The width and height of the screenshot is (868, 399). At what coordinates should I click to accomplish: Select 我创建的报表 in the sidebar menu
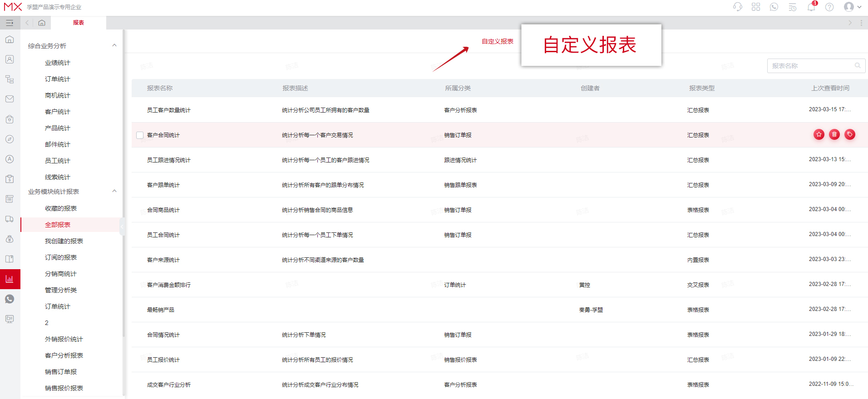click(x=64, y=241)
